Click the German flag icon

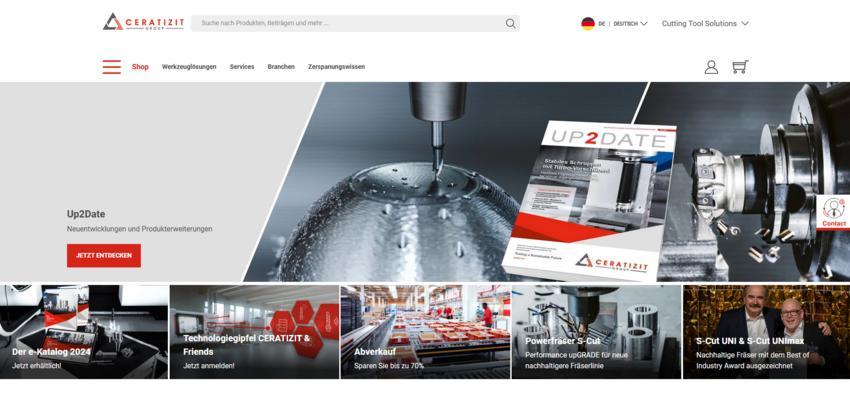588,23
